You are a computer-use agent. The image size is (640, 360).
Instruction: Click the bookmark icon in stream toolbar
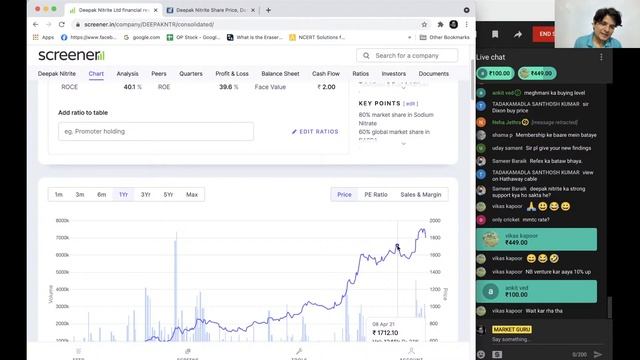click(x=495, y=34)
